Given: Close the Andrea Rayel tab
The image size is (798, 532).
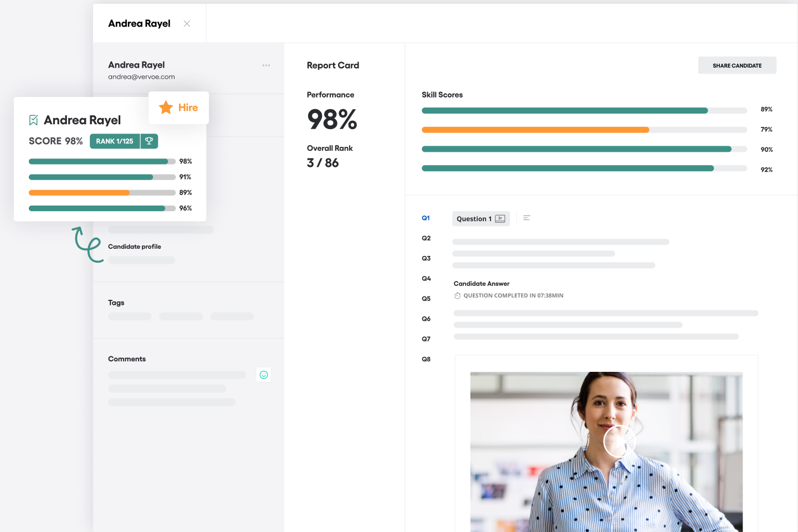Looking at the screenshot, I should point(187,24).
